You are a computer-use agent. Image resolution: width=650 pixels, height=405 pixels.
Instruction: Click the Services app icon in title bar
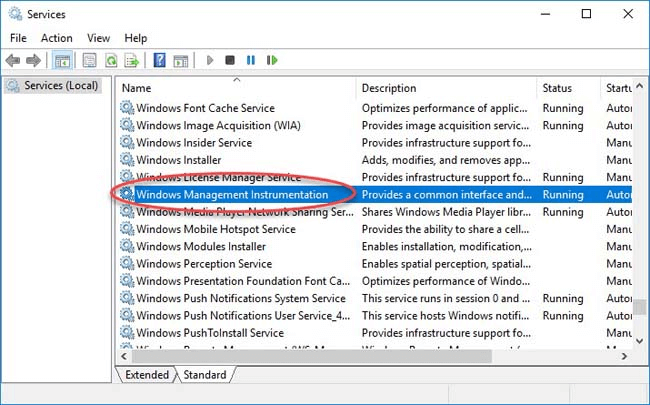(x=15, y=14)
